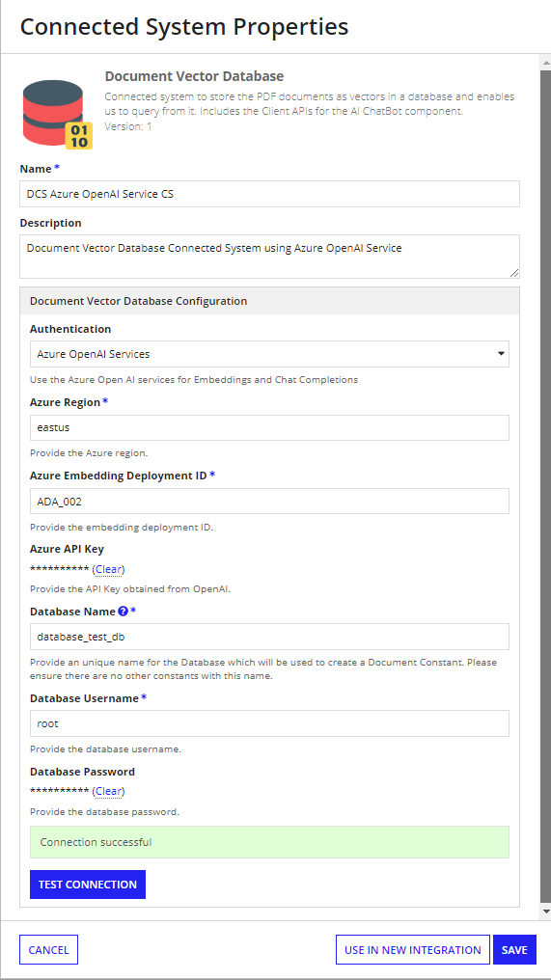Click the vertical scrollbar thumb
The width and height of the screenshot is (551, 980).
tap(545, 484)
